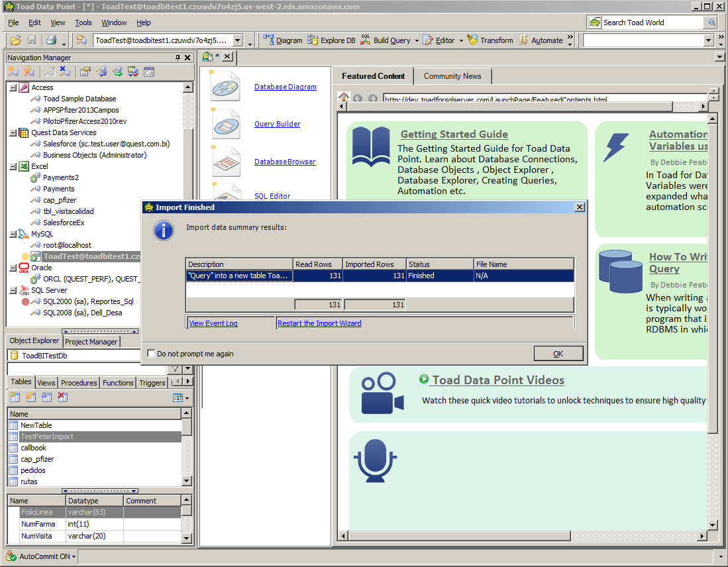Click the View Event Log link

pos(213,323)
